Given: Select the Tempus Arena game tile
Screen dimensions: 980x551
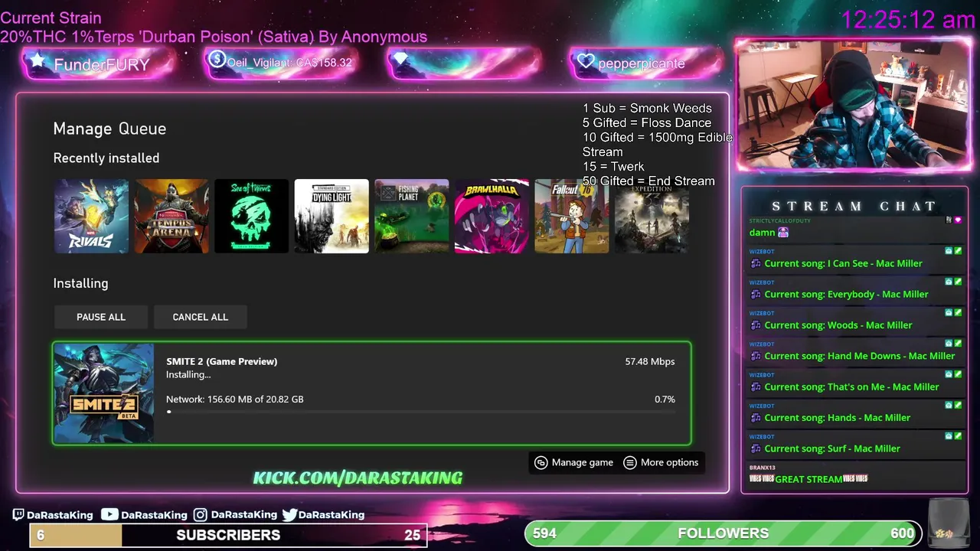Looking at the screenshot, I should (x=171, y=216).
